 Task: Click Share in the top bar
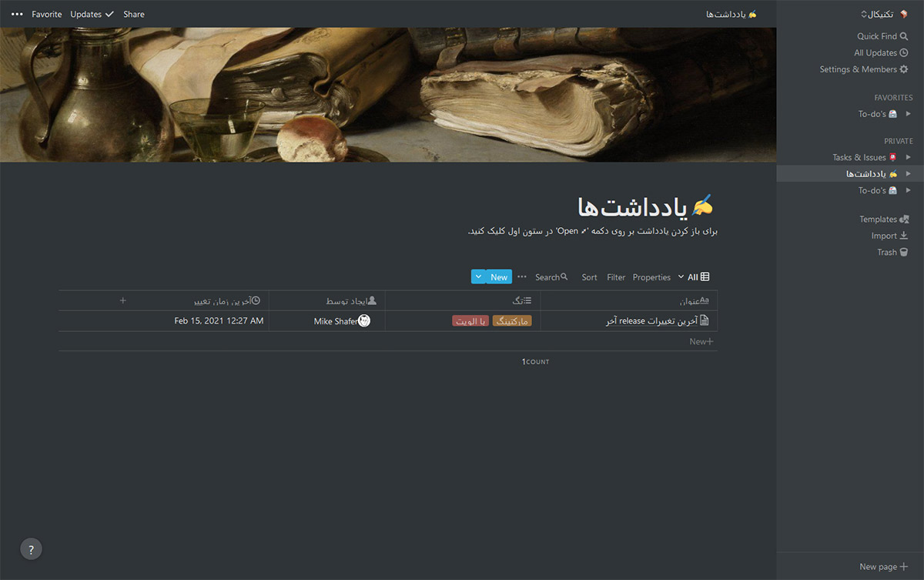click(x=133, y=14)
